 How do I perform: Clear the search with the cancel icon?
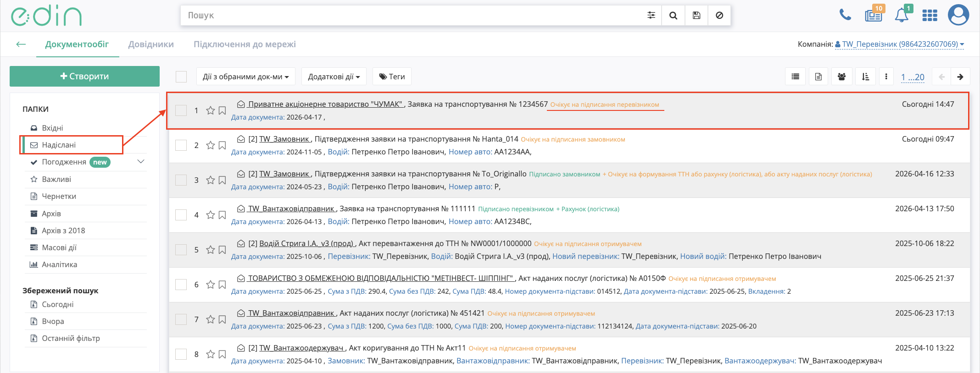[719, 15]
